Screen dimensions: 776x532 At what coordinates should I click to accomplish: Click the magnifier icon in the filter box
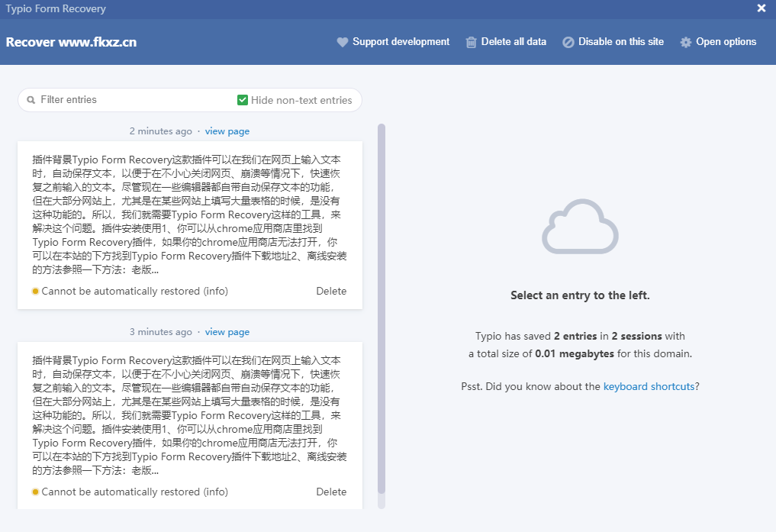(31, 100)
